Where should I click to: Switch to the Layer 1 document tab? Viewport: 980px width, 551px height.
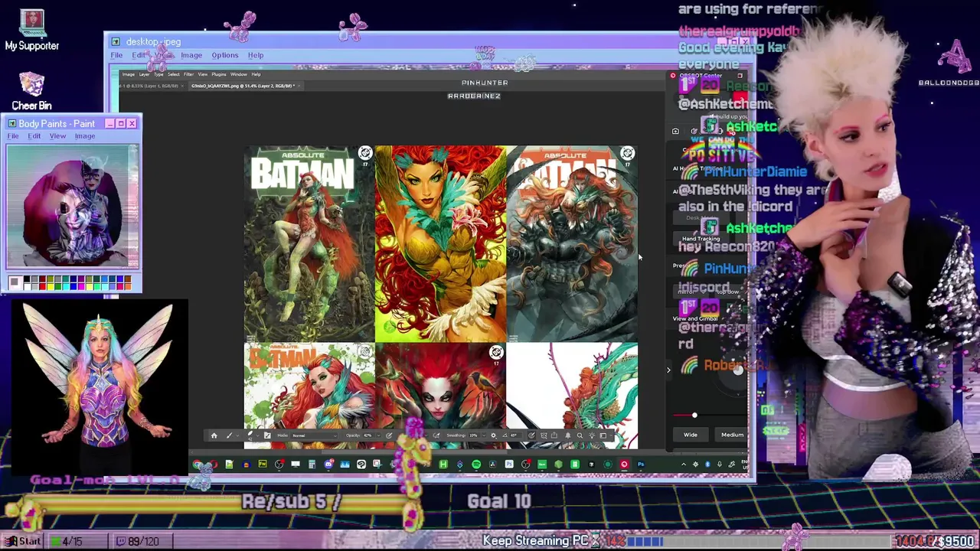[x=149, y=86]
